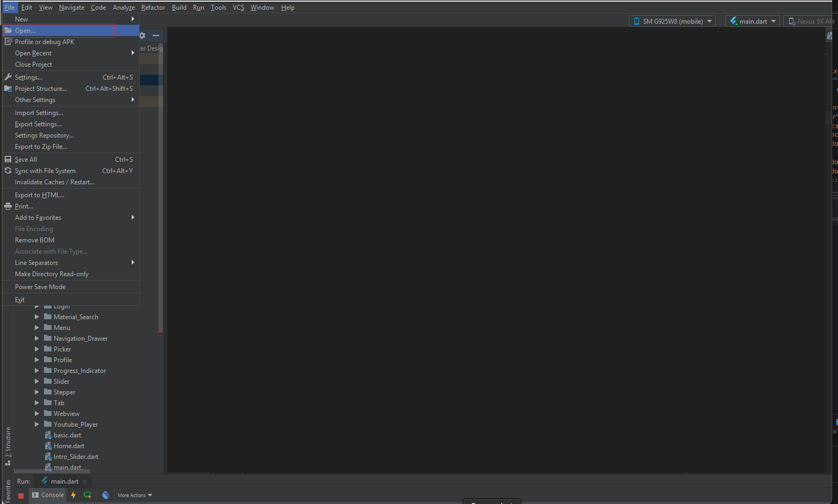Expand the Progress_Indicator folder

point(37,370)
